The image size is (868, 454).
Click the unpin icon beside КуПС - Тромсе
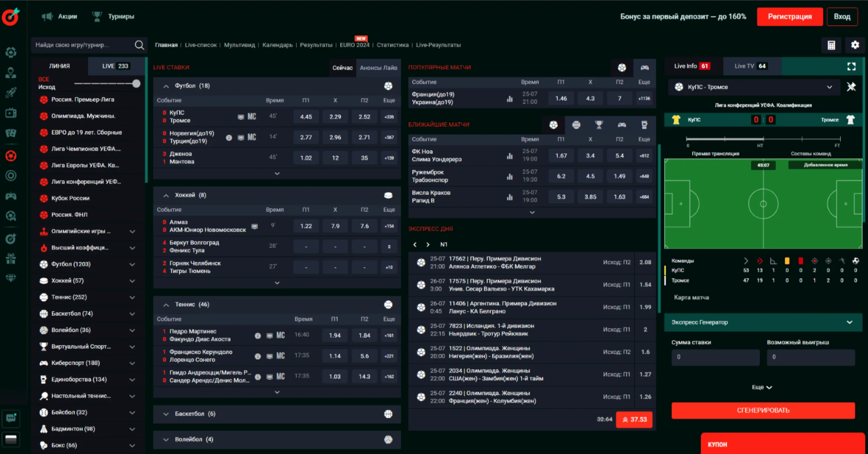pyautogui.click(x=851, y=87)
